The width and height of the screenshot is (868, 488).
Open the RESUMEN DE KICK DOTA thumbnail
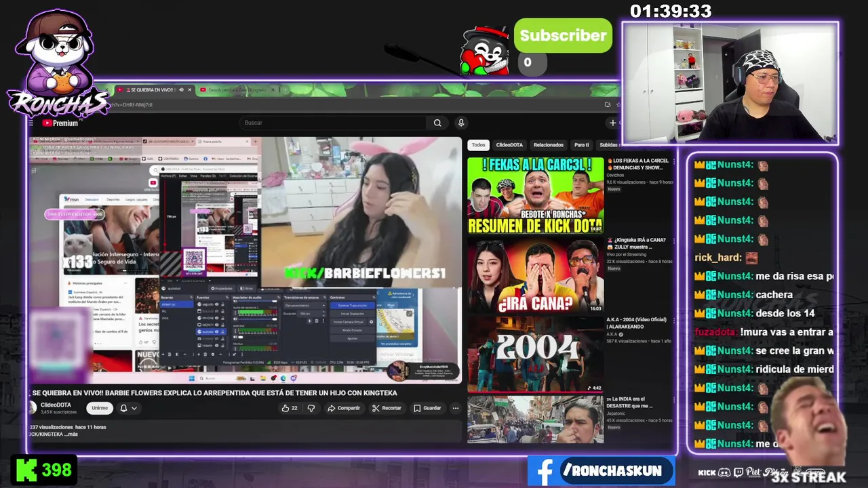click(535, 196)
